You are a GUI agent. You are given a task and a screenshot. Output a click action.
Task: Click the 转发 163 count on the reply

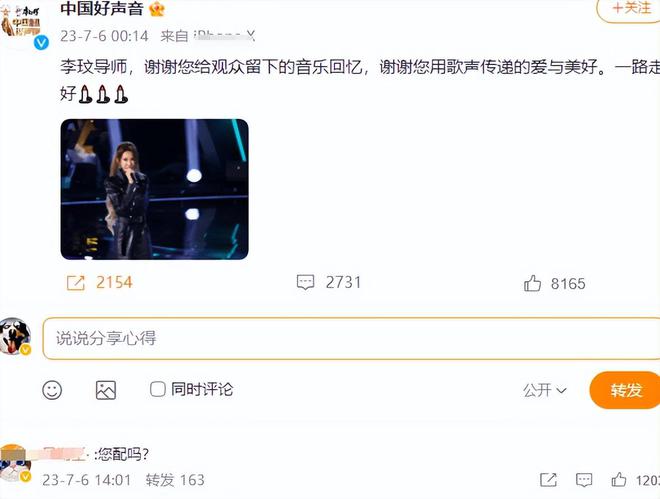pyautogui.click(x=175, y=480)
